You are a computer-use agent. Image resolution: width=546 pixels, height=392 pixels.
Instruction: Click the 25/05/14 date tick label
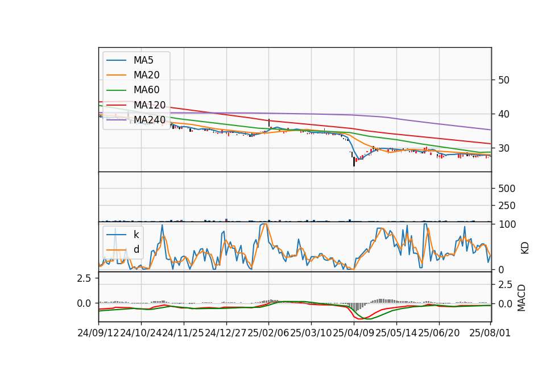396,333
